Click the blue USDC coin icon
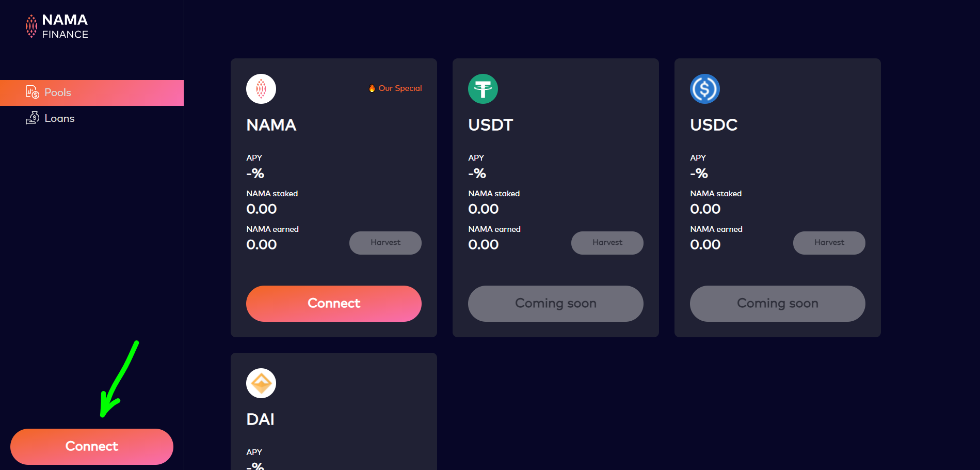Screen dimensions: 980x470 [x=705, y=89]
